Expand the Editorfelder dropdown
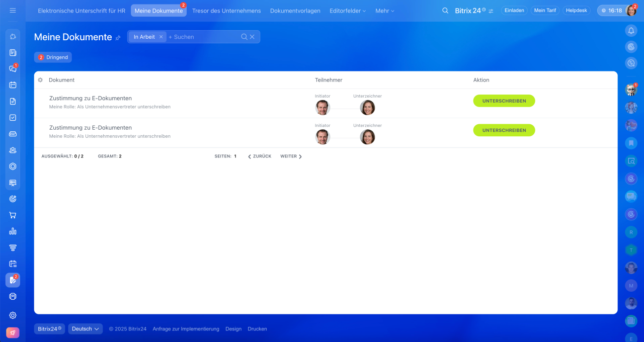The image size is (644, 342). (x=348, y=11)
